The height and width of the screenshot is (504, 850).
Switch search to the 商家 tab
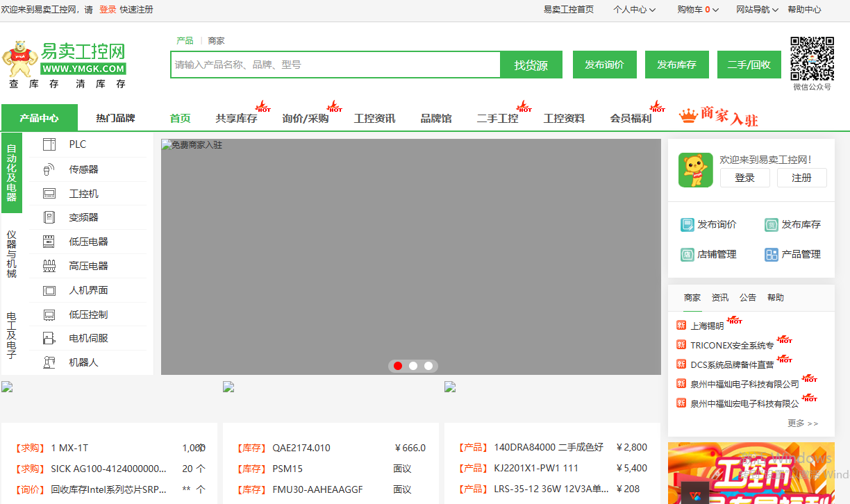[x=216, y=40]
